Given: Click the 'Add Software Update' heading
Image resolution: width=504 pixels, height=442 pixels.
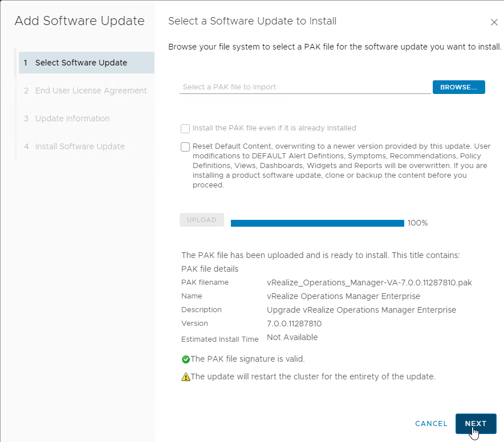Looking at the screenshot, I should coord(80,21).
